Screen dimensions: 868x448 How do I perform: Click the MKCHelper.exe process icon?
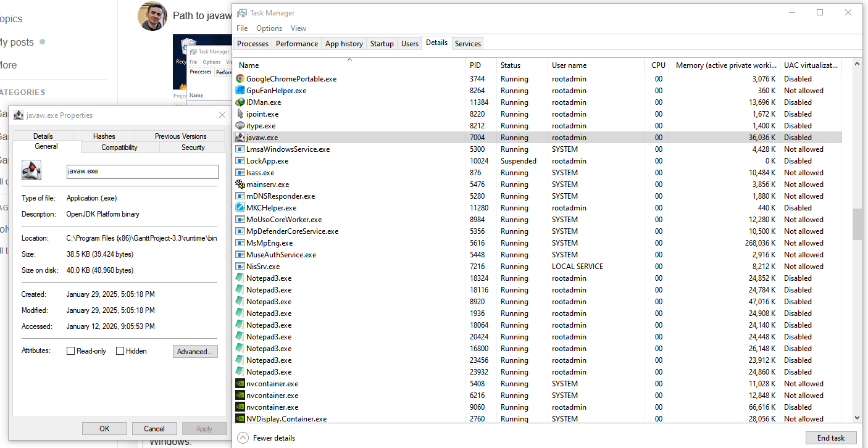[241, 208]
